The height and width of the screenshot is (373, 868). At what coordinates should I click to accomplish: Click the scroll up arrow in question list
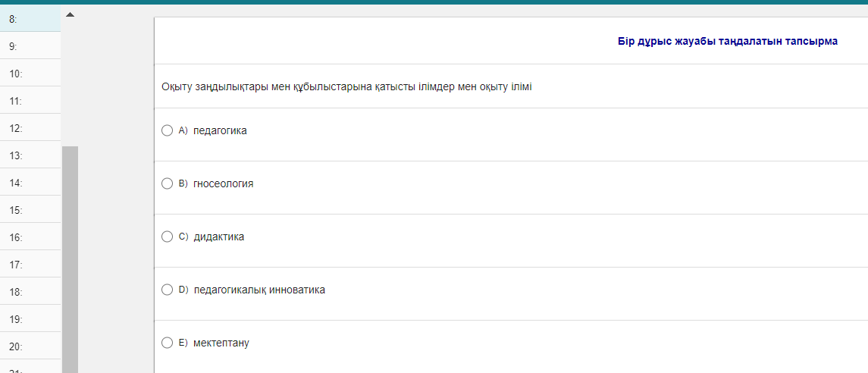pyautogui.click(x=71, y=14)
